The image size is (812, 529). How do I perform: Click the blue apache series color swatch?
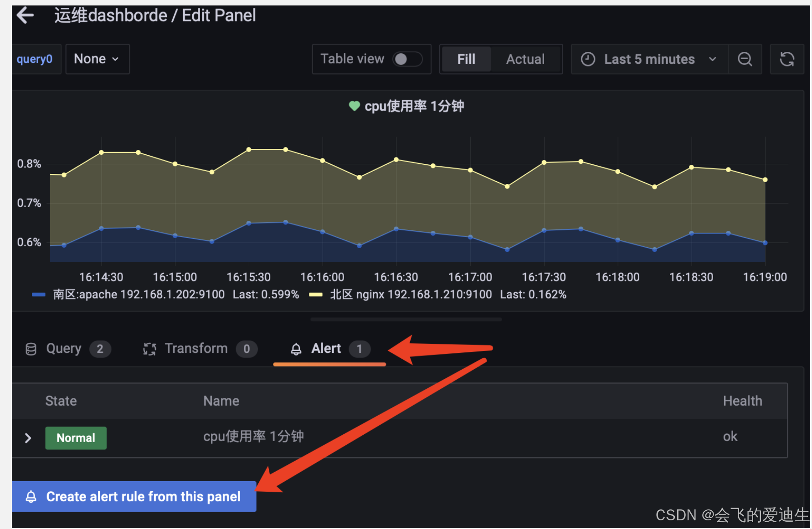click(38, 295)
